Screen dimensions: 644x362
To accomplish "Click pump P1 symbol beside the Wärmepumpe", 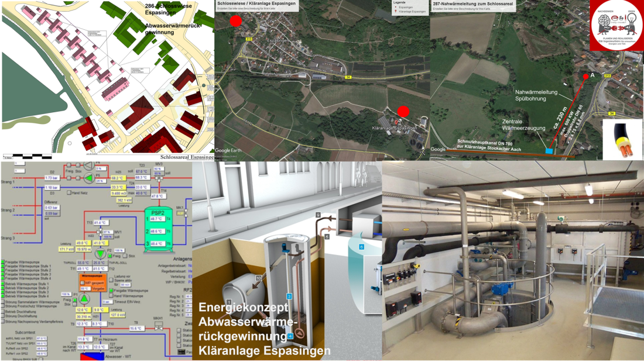I will point(85,299).
